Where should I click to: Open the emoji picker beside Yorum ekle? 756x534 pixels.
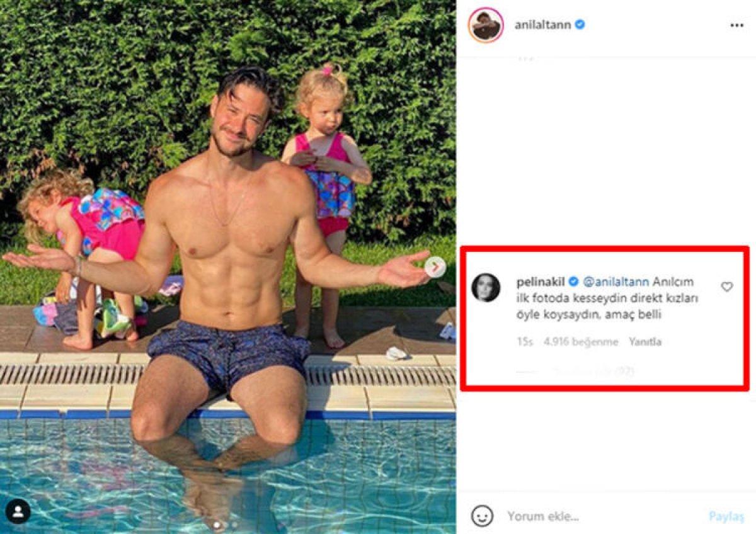coord(482,516)
